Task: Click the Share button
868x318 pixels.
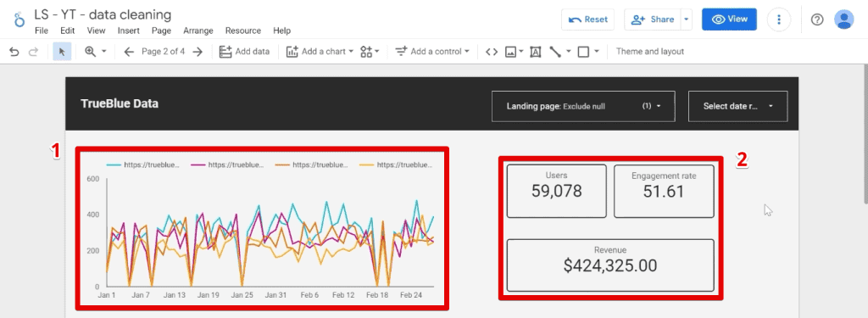Action: (652, 20)
